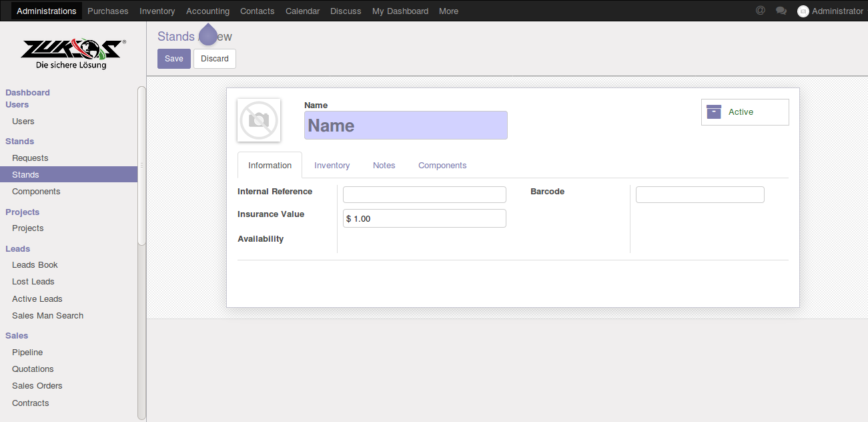
Task: Open My Dashboard menu
Action: (400, 11)
